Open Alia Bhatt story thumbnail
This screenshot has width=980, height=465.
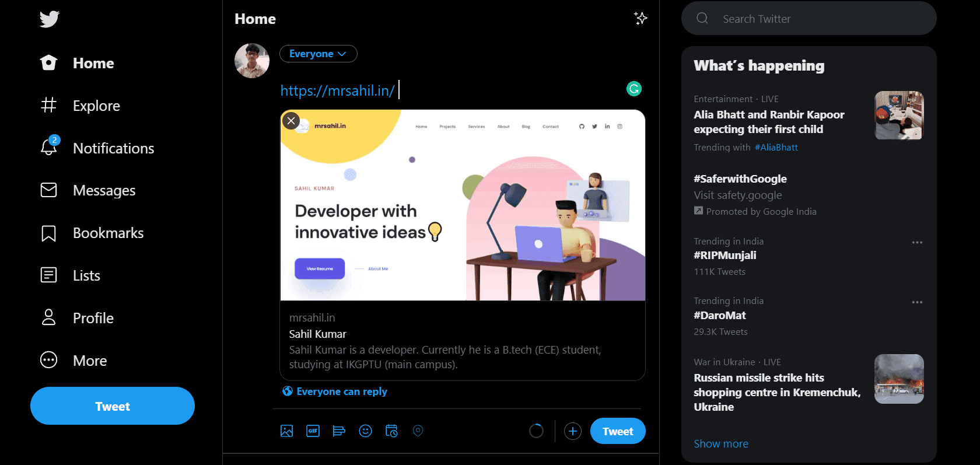(899, 115)
